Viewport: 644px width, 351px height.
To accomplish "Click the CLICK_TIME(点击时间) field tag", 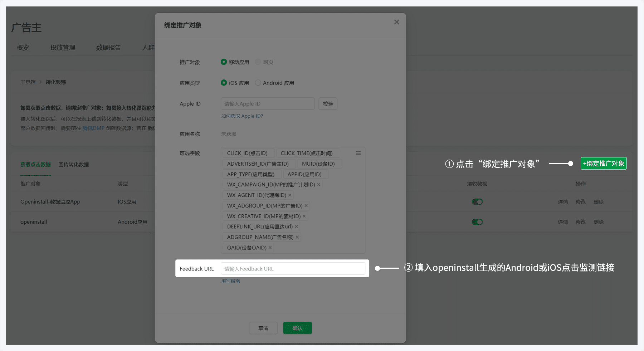I will pyautogui.click(x=308, y=153).
